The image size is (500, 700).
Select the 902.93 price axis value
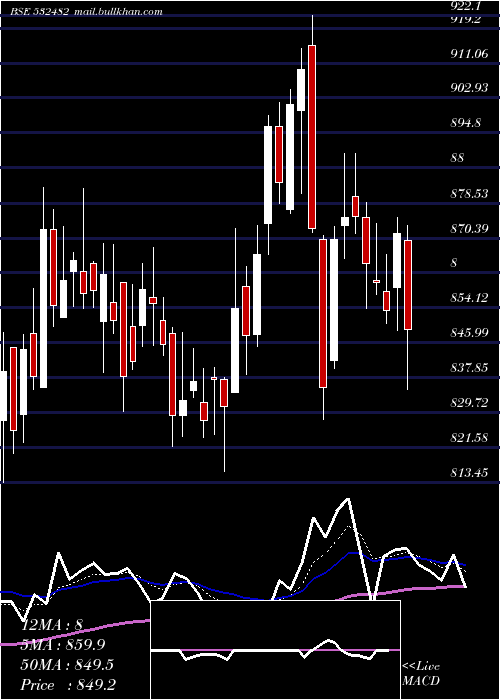point(468,88)
